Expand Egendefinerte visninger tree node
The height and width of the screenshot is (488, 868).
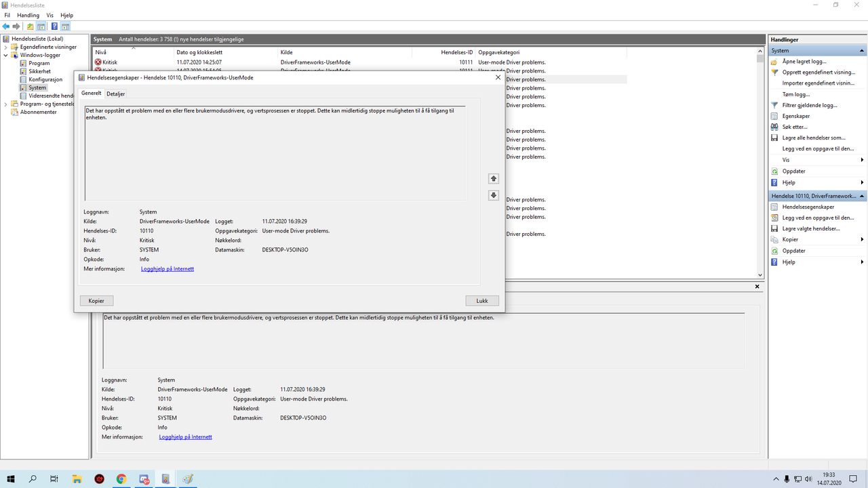click(x=6, y=47)
